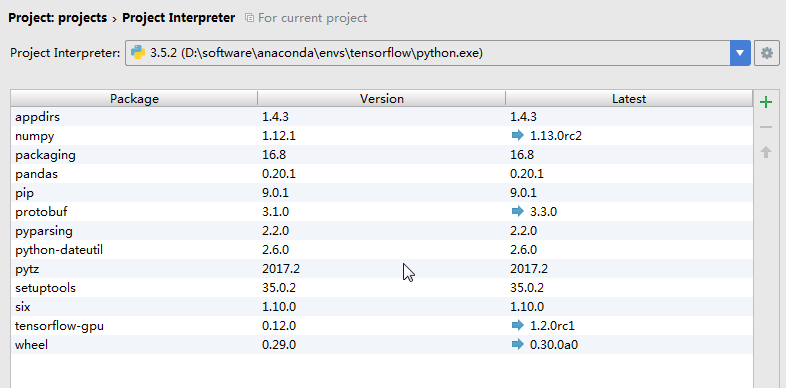
Task: Select the appdirs package row
Action: 381,117
